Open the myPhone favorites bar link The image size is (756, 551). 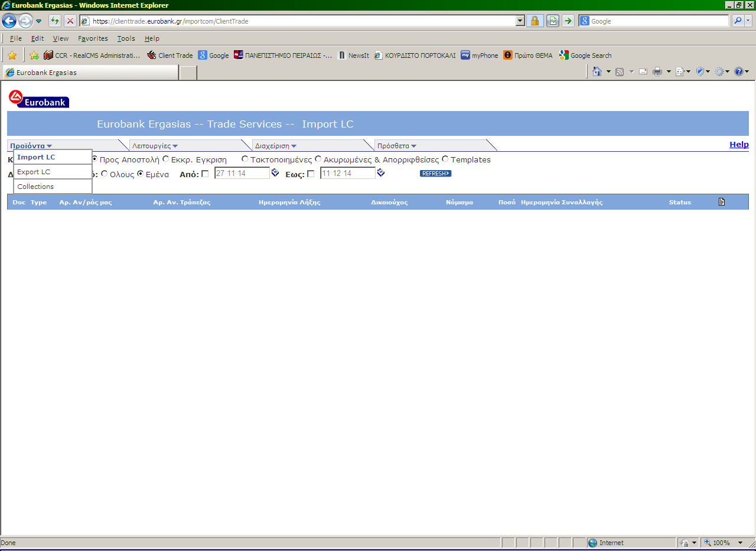480,56
